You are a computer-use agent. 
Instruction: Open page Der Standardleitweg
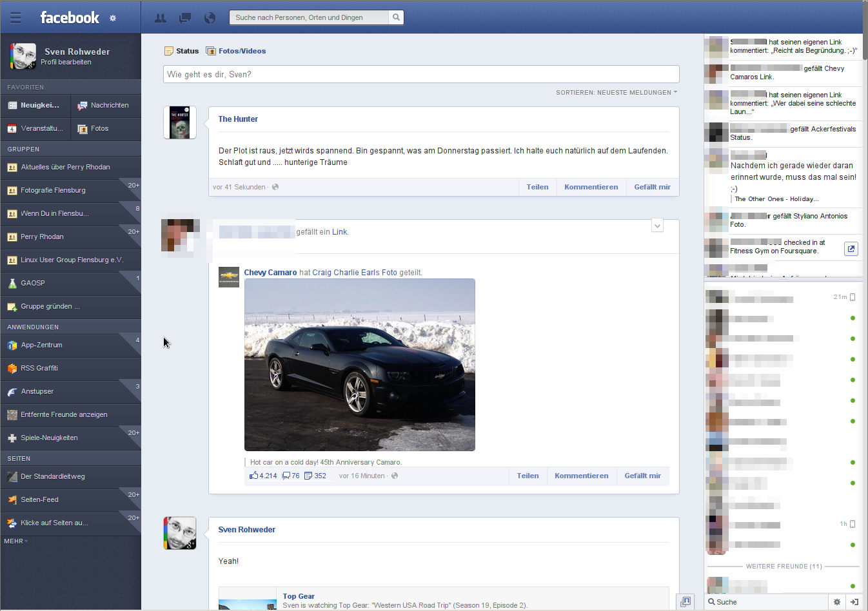tap(71, 476)
